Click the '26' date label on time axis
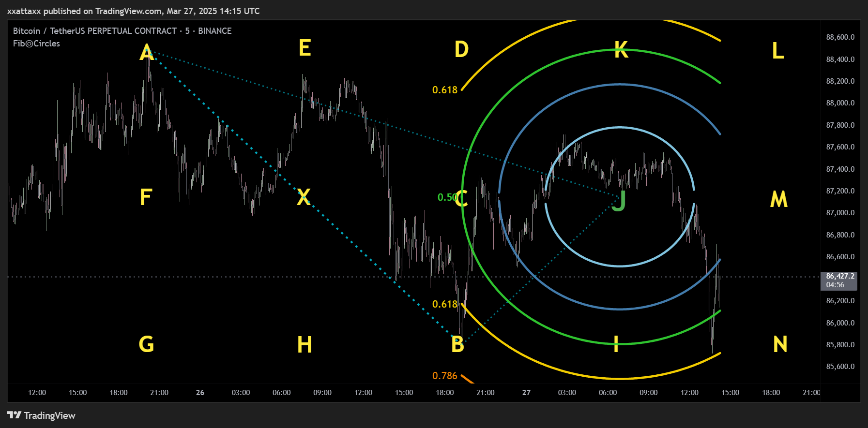The image size is (868, 428). (200, 393)
